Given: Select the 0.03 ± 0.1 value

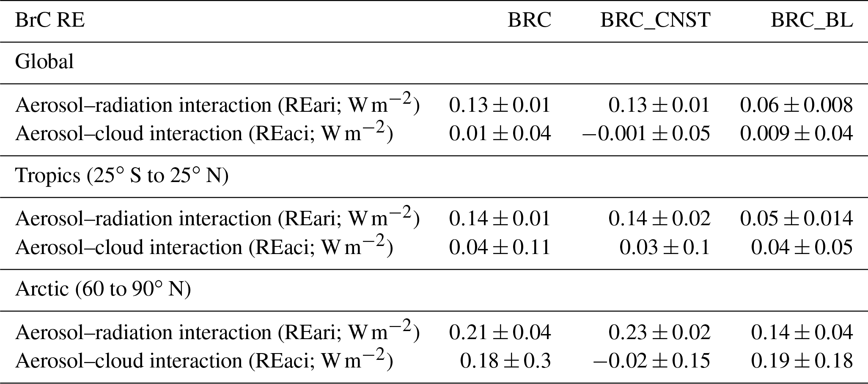Looking at the screenshot, I should pos(665,247).
